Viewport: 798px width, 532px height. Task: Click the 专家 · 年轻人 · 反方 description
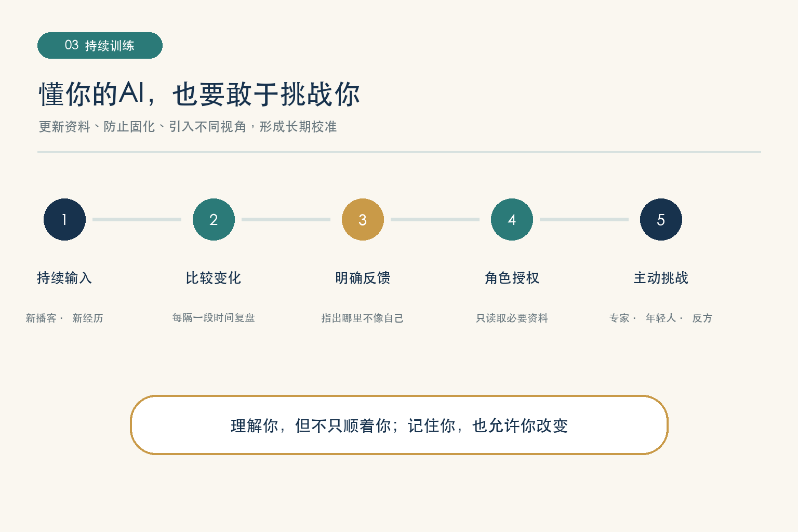[661, 318]
